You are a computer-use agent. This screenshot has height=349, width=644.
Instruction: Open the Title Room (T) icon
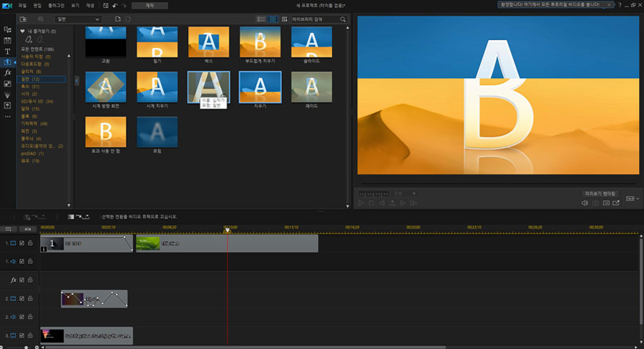tap(7, 51)
